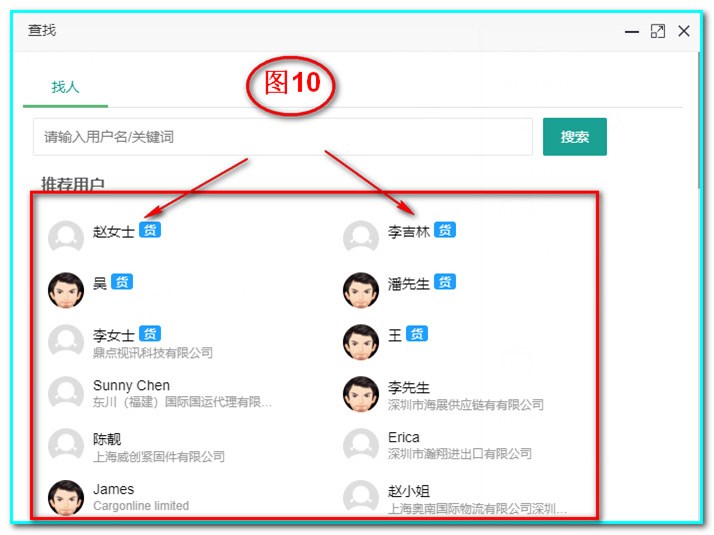Click company 东川（福建）国际国运代理有限…
This screenshot has height=535, width=714.
click(182, 402)
